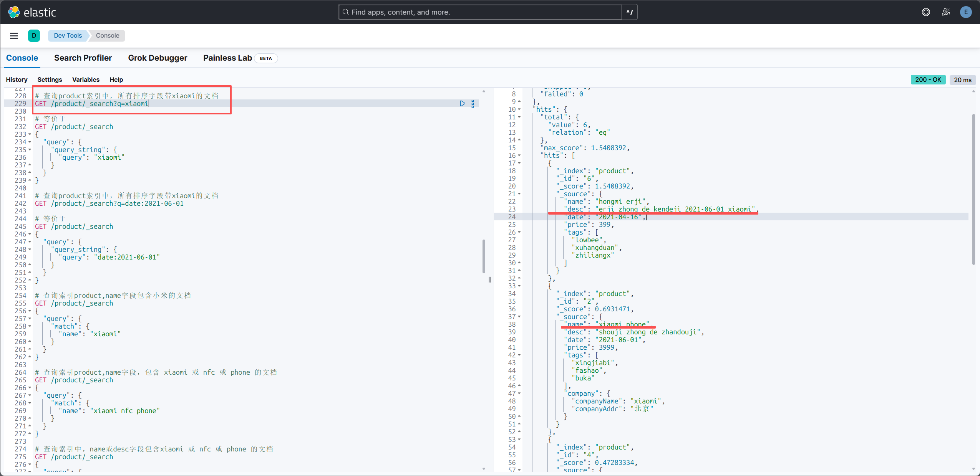Image resolution: width=980 pixels, height=476 pixels.
Task: Click the Elastic logo
Action: [x=32, y=12]
